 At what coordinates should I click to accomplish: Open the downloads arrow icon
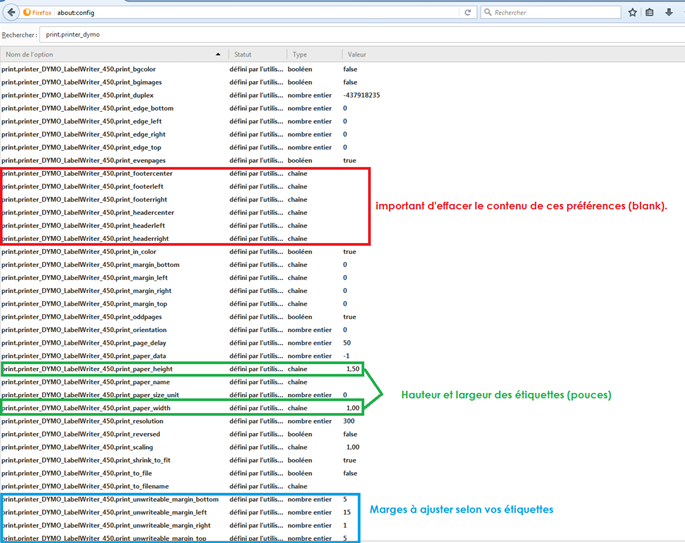669,12
